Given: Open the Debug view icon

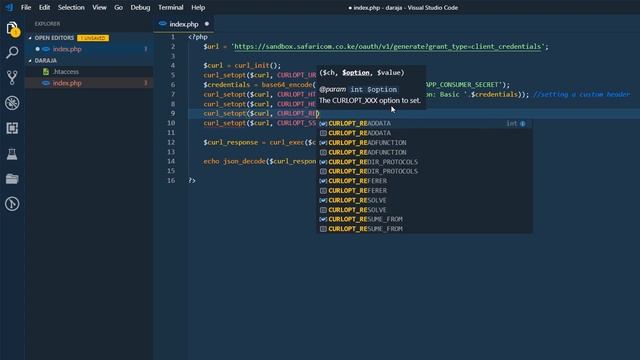Looking at the screenshot, I should 12,103.
